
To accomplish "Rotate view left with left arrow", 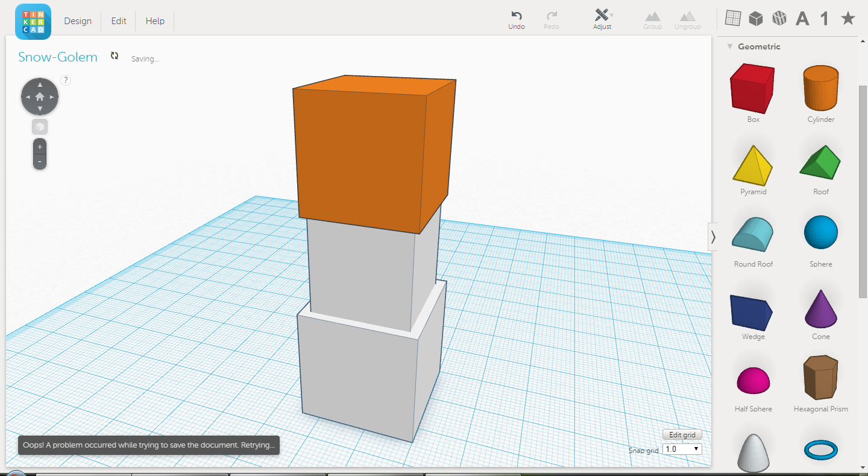I will [x=28, y=97].
